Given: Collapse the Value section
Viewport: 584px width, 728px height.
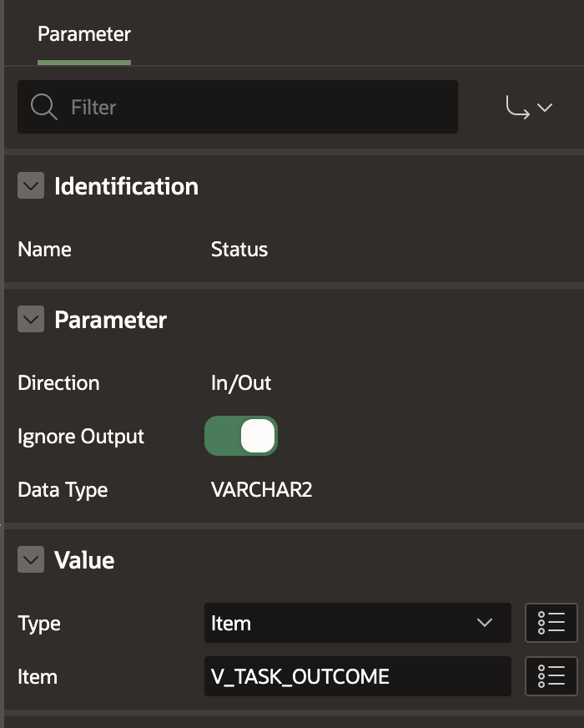Looking at the screenshot, I should pyautogui.click(x=31, y=560).
